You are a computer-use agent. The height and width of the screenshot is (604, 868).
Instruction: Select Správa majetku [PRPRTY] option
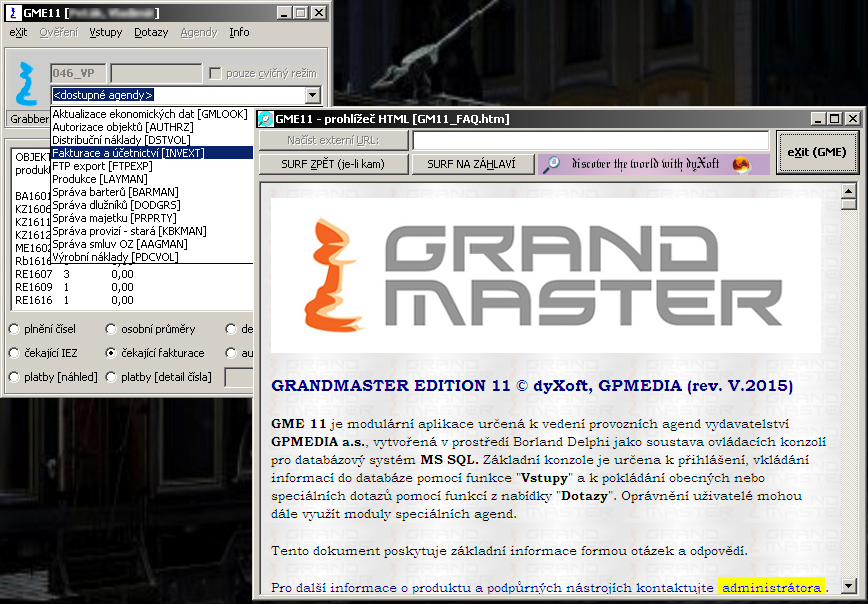tap(152, 218)
